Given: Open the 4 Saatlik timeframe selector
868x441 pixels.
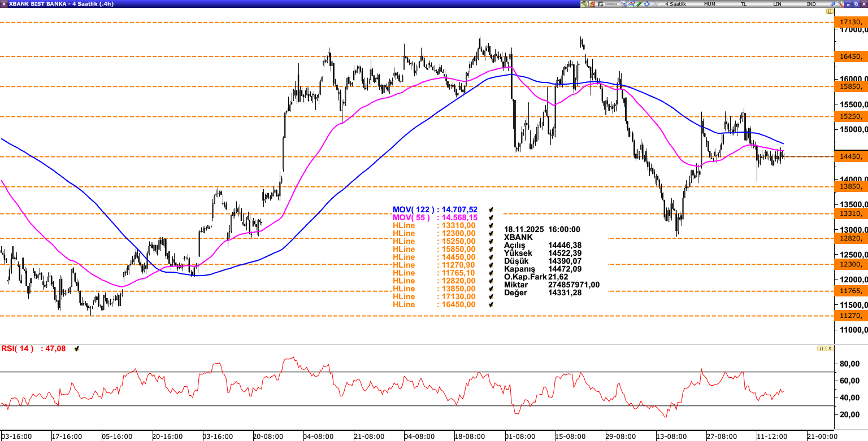Looking at the screenshot, I should (x=675, y=3).
